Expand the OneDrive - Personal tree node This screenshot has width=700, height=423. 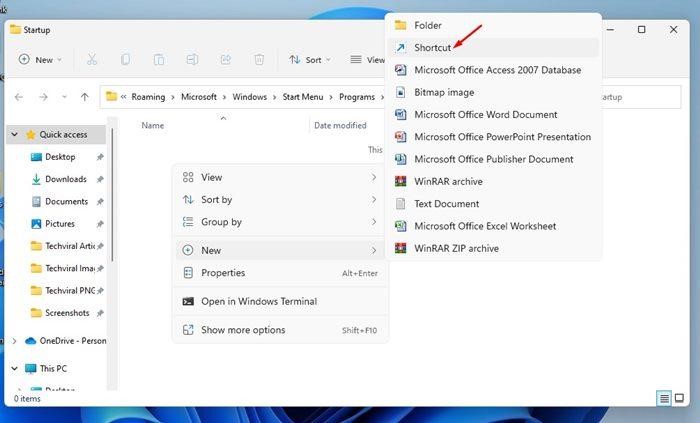pyautogui.click(x=14, y=340)
